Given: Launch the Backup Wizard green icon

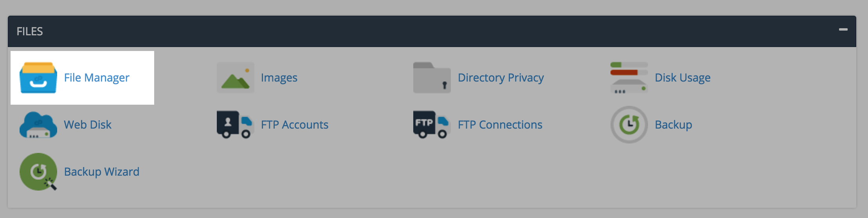Looking at the screenshot, I should [38, 172].
